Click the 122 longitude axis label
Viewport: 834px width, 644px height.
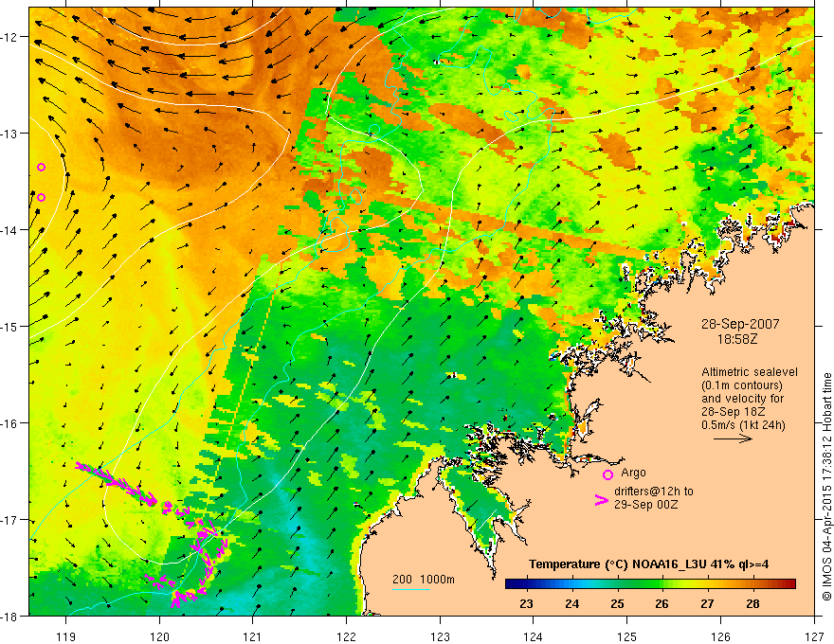[x=346, y=636]
